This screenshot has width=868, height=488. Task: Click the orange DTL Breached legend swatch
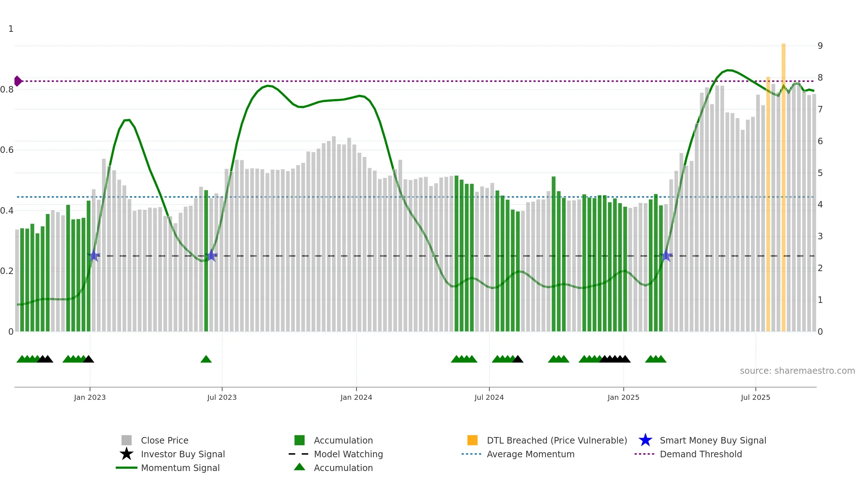(x=472, y=440)
